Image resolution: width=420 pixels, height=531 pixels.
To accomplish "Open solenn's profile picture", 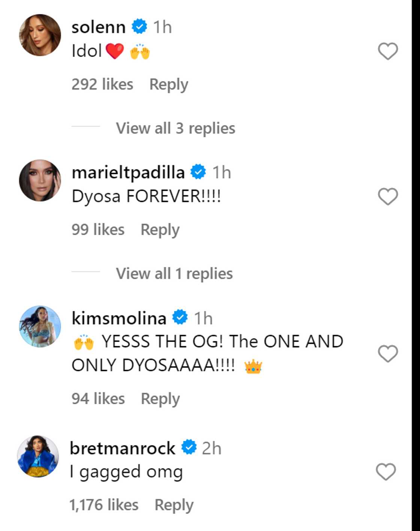I will point(40,35).
